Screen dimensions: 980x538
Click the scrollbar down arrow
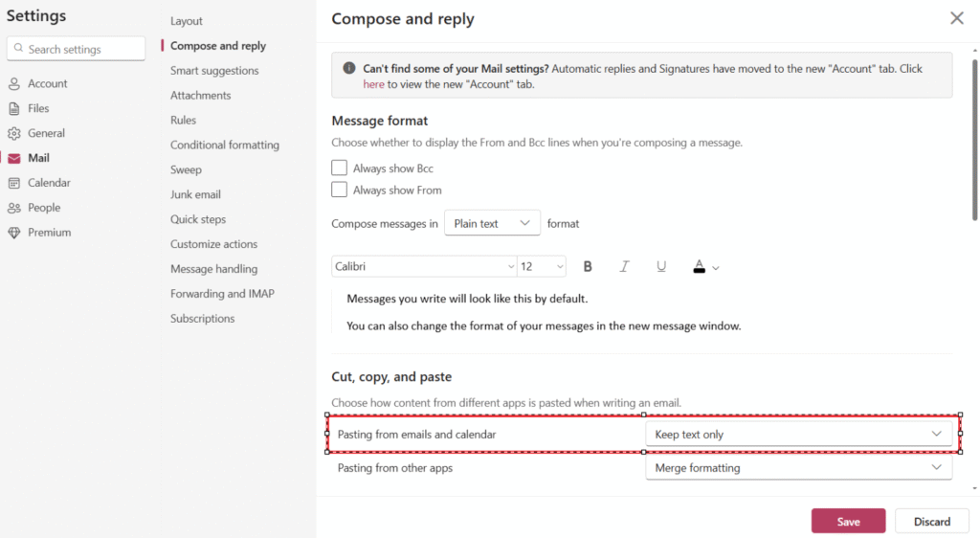(975, 488)
